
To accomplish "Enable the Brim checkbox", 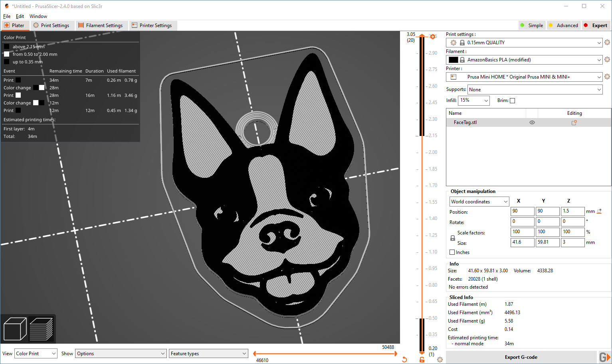I will (x=513, y=100).
